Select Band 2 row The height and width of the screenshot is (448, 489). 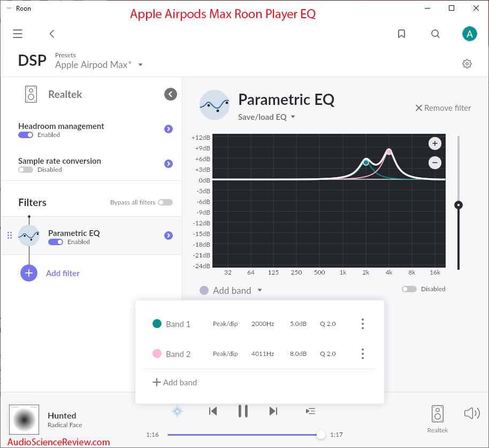coord(259,354)
